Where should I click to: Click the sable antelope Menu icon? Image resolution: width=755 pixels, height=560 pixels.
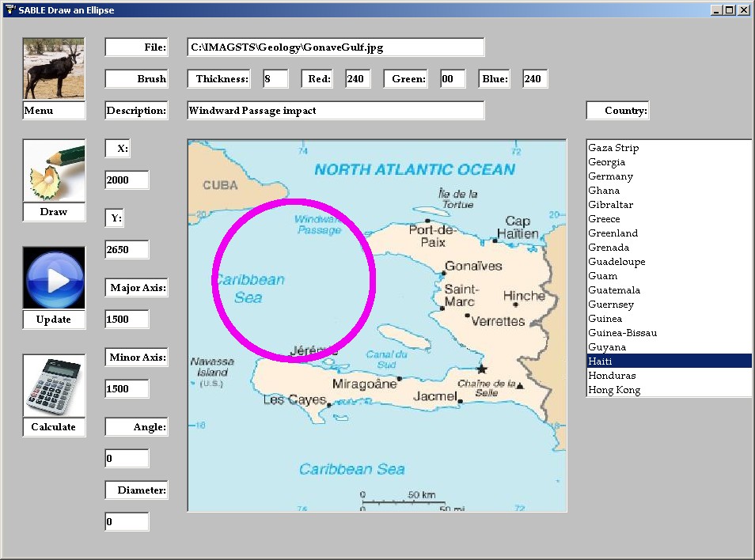tap(54, 68)
